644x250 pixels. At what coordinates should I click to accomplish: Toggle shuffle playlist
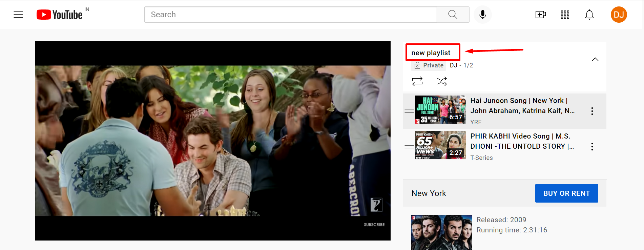(x=441, y=81)
